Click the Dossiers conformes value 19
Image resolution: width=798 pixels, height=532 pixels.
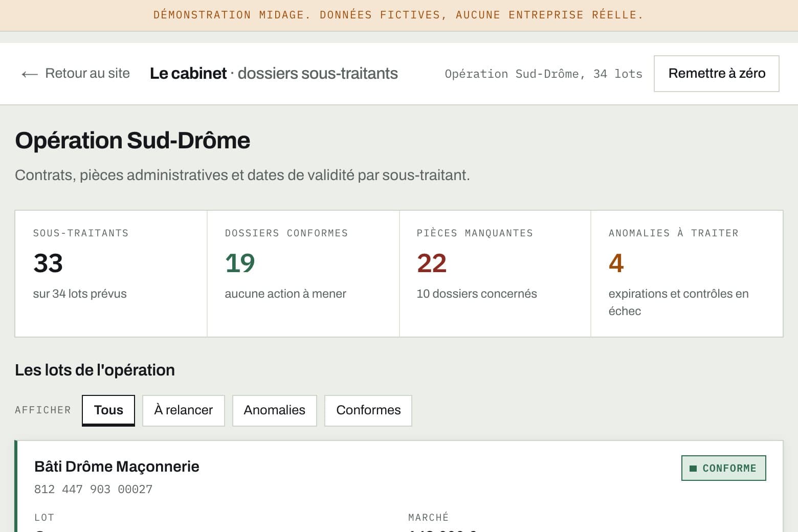pos(240,263)
